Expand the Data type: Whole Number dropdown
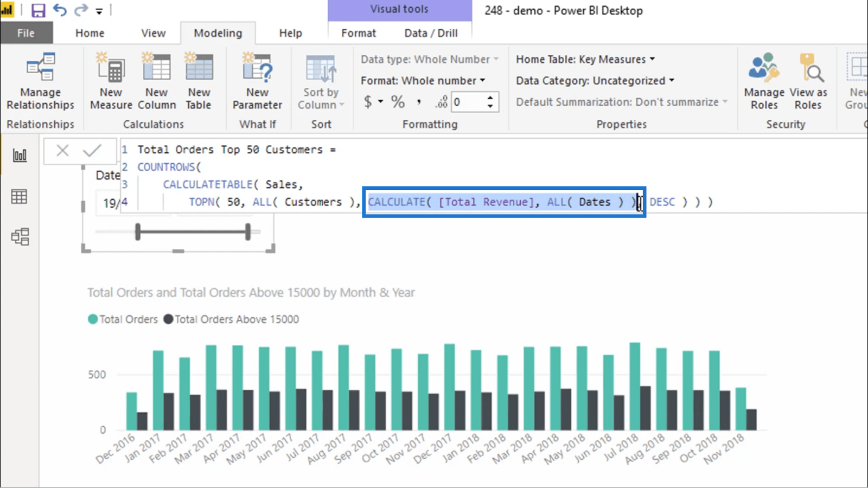Screen dimensions: 868x488 pyautogui.click(x=430, y=59)
